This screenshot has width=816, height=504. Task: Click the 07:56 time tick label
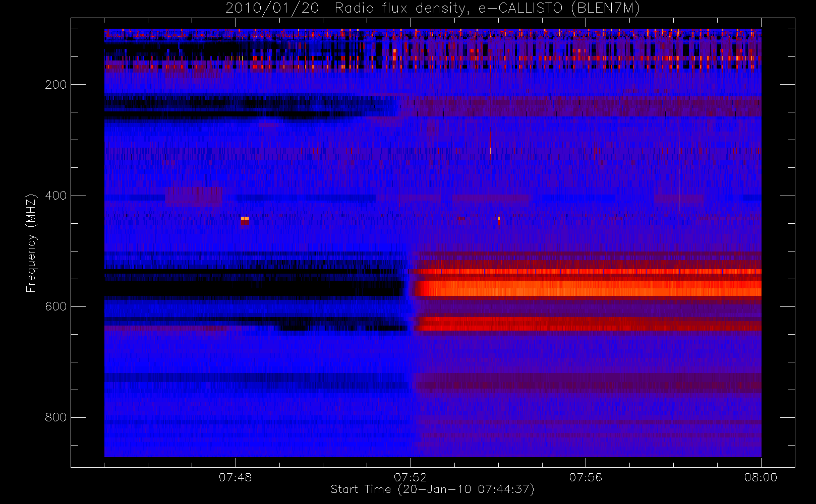586,477
